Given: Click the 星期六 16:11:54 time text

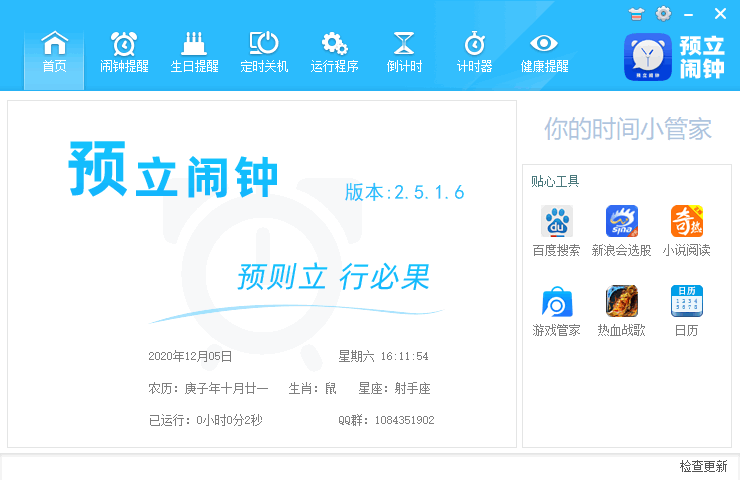Looking at the screenshot, I should point(383,356).
